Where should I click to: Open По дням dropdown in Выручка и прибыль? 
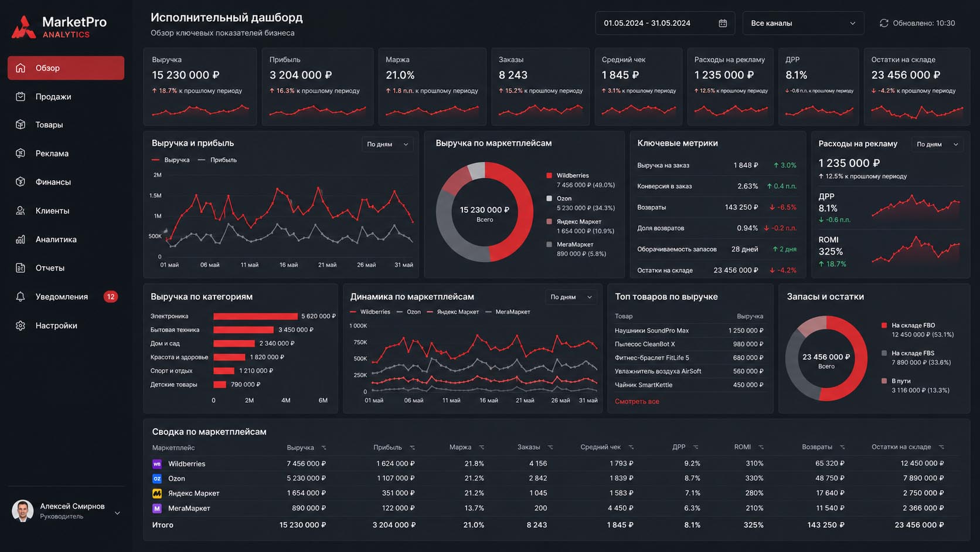click(x=387, y=144)
